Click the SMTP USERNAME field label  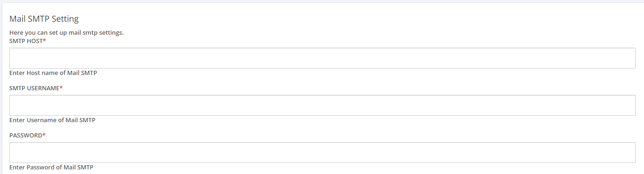[36, 88]
